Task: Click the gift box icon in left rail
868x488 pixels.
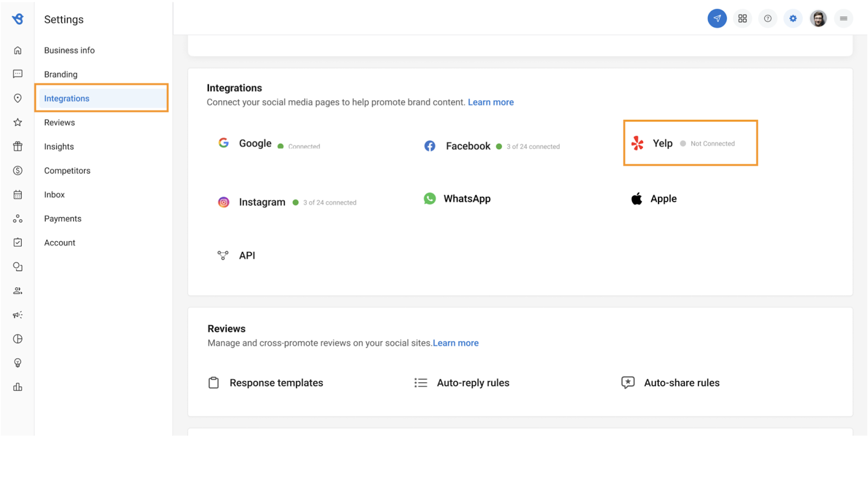Action: [x=18, y=146]
